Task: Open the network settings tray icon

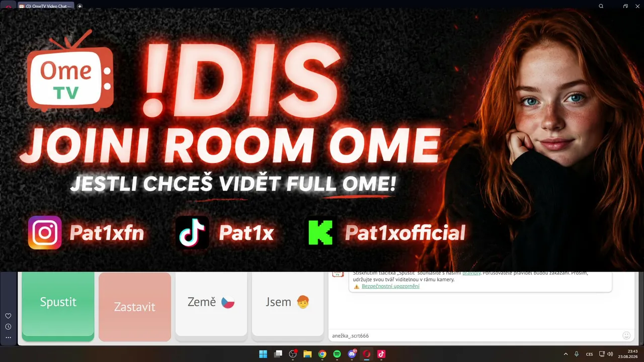Action: point(602,354)
